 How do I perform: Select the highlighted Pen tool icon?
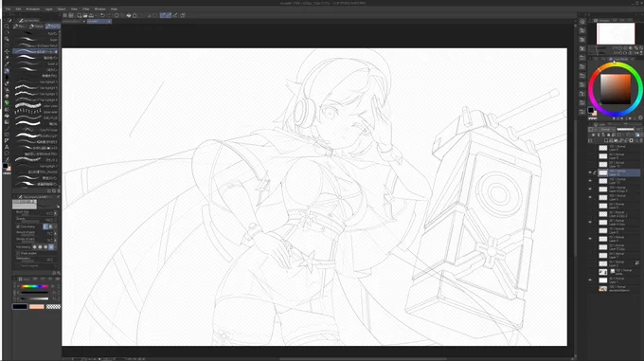coord(7,71)
